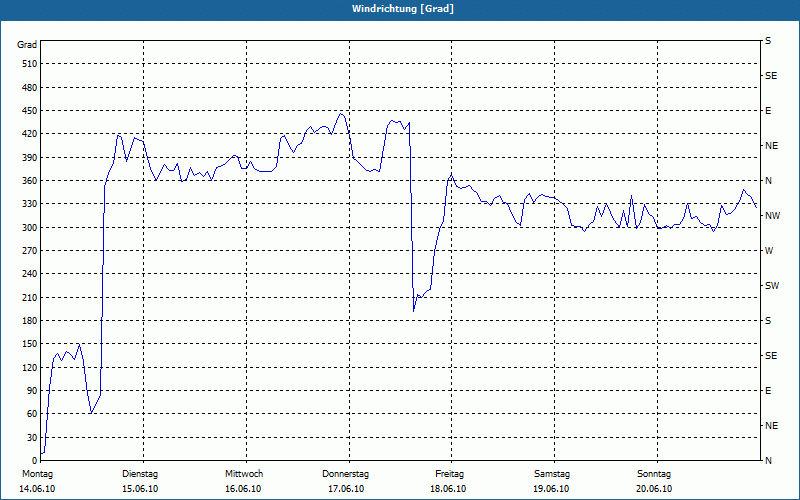Click the 'NW' compass direction label
The image size is (800, 500).
click(772, 216)
